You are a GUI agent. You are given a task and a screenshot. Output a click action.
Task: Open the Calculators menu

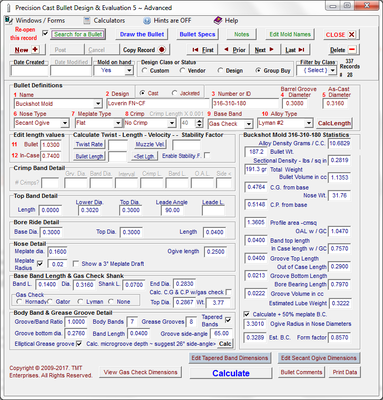point(104,21)
